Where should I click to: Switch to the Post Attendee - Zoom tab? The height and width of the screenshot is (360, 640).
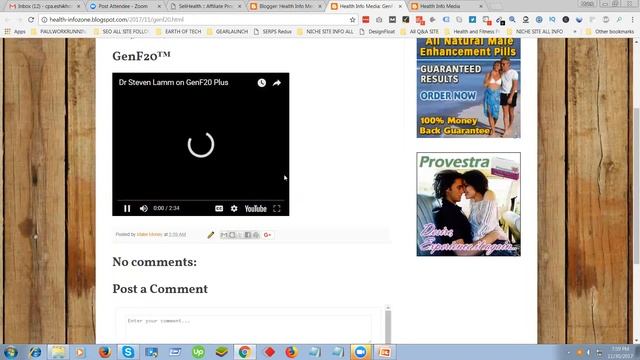[x=125, y=6]
